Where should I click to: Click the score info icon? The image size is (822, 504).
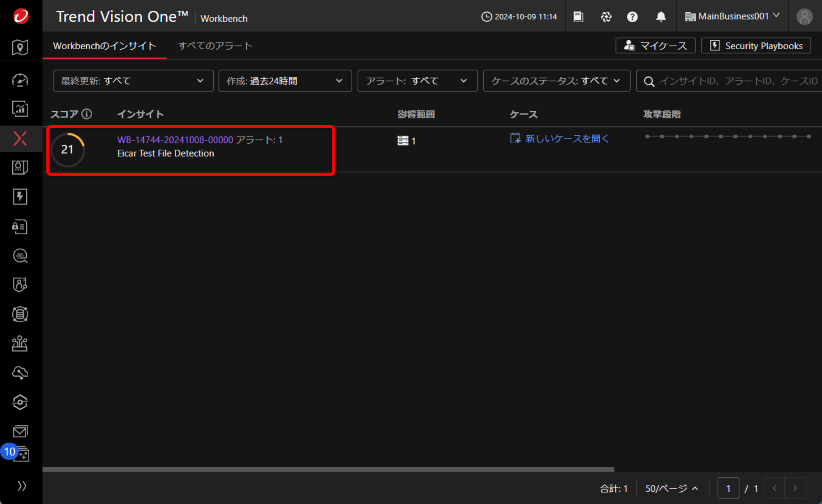click(86, 114)
